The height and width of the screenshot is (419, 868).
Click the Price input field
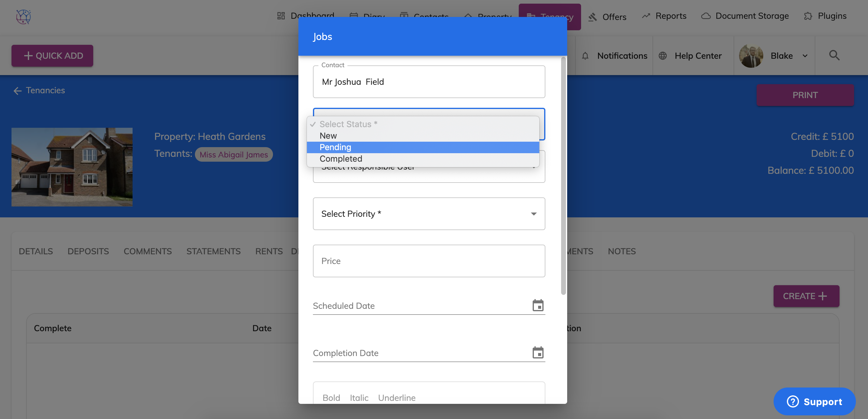[429, 261]
